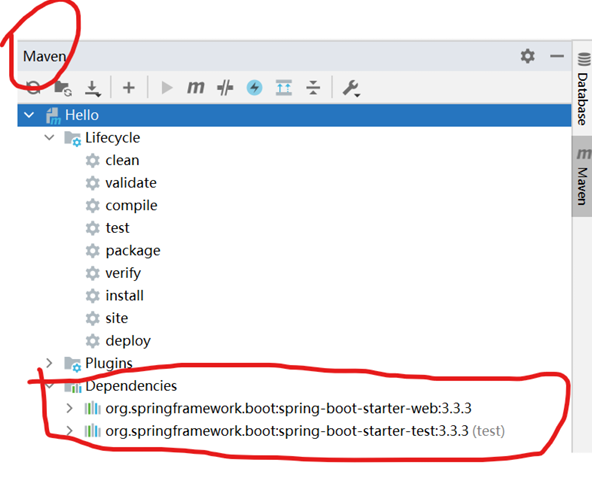Open Maven panel gear options
Screen dimensions: 605x484
coord(527,56)
